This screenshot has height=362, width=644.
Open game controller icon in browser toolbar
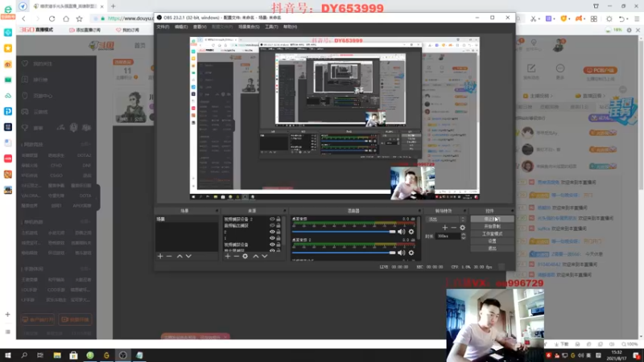click(578, 19)
